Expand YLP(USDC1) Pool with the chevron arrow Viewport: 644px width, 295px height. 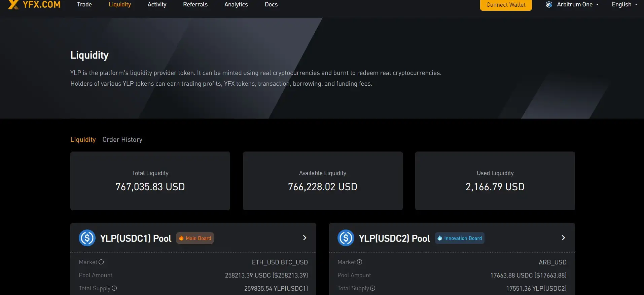[x=305, y=238]
